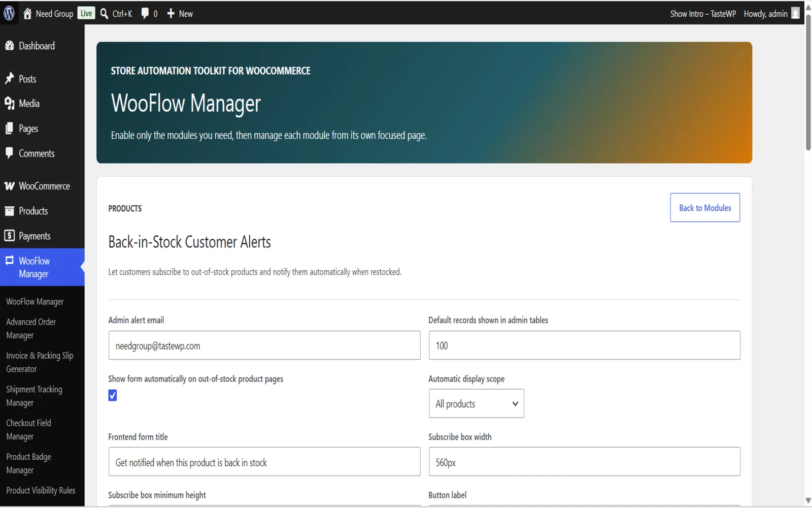Click the Products archive icon
812x508 pixels.
[10, 211]
